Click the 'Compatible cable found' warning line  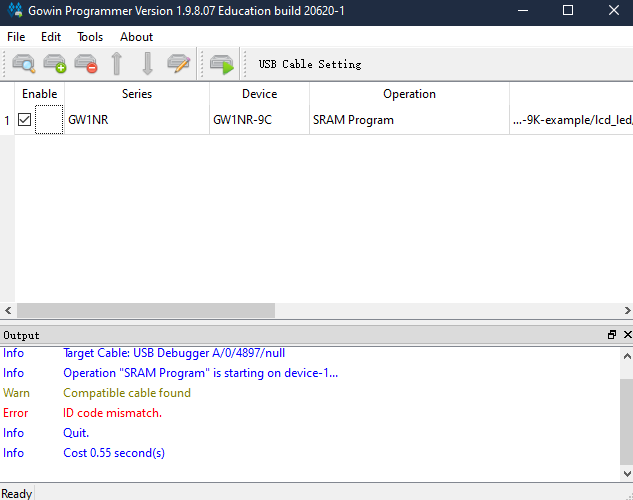pyautogui.click(x=127, y=393)
